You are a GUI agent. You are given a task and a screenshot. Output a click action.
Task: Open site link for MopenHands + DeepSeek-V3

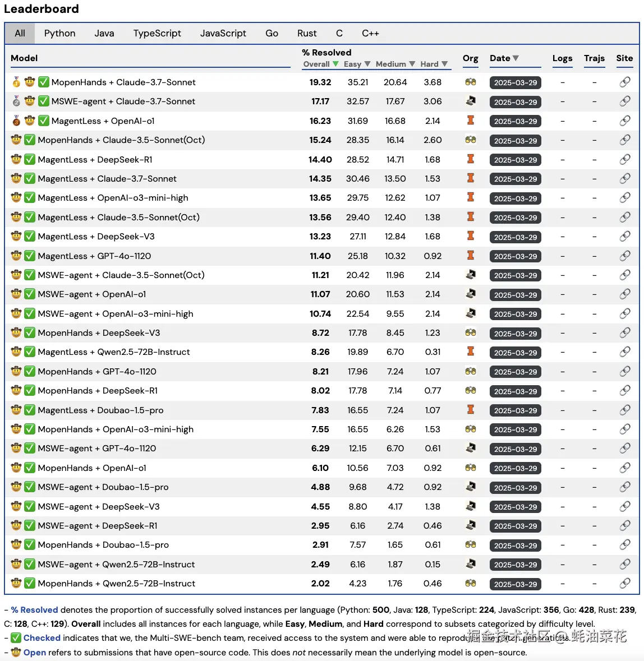[624, 332]
